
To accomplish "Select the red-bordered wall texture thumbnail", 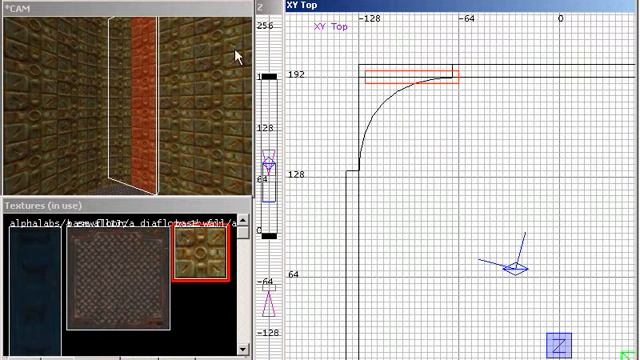I will pos(200,253).
